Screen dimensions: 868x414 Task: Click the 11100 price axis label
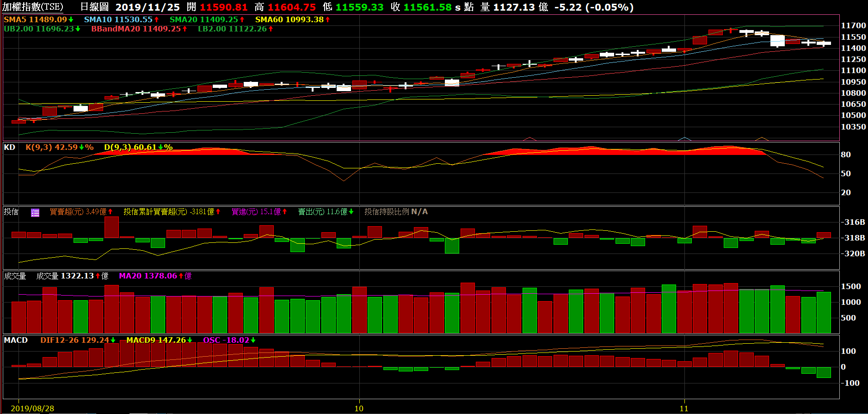point(854,70)
